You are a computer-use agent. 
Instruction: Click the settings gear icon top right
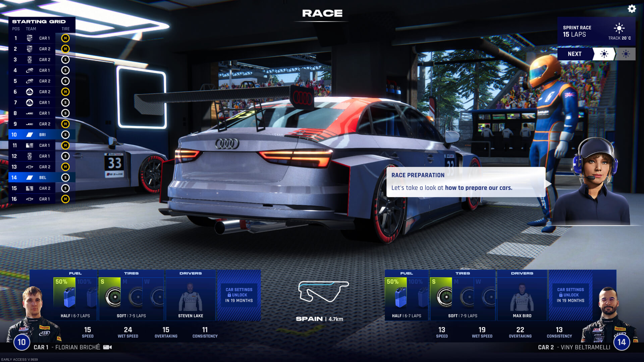(x=632, y=8)
